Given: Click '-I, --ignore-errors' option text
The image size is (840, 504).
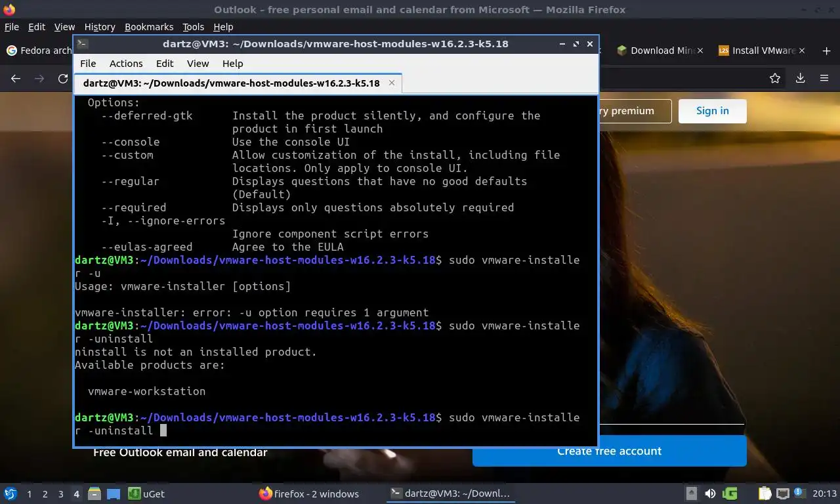Looking at the screenshot, I should click(163, 220).
